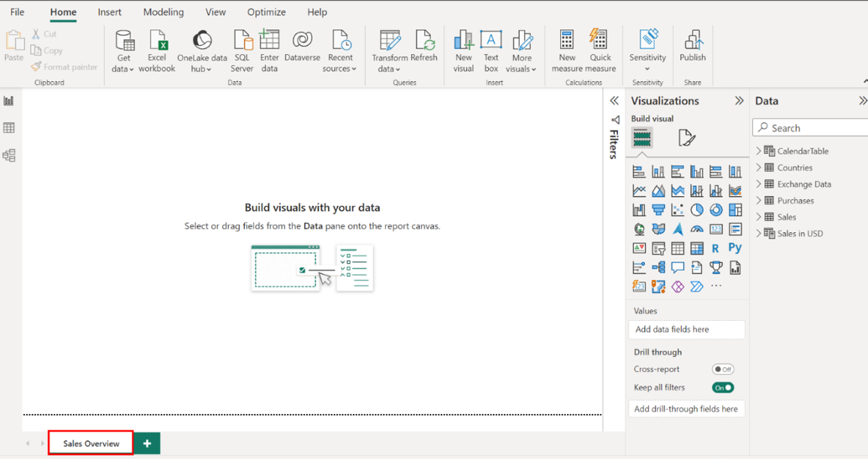868x459 pixels.
Task: Click the SQL Server icon
Action: (242, 41)
